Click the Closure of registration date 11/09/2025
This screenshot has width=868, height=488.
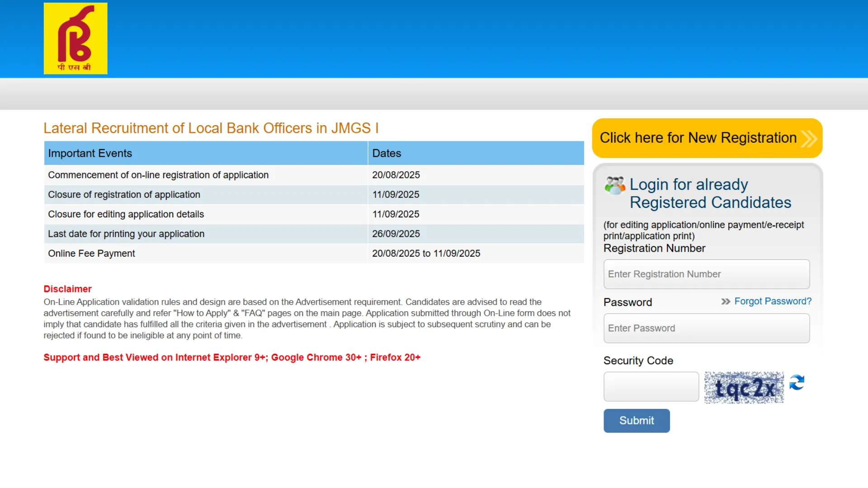[x=396, y=195]
